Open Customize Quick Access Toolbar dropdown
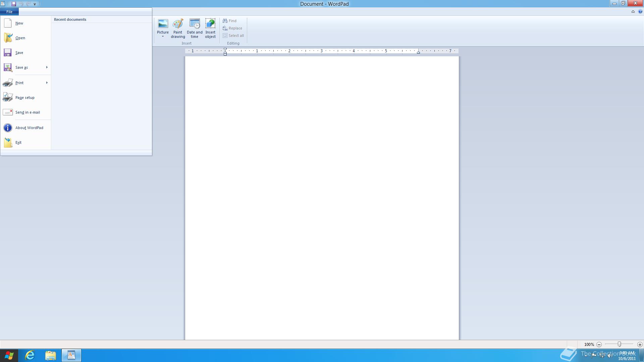The height and width of the screenshot is (362, 644). (x=35, y=4)
